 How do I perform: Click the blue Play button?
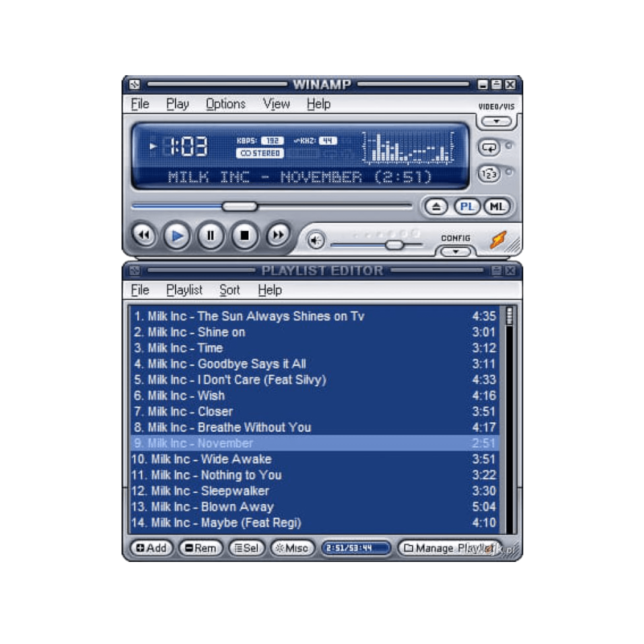tap(177, 236)
